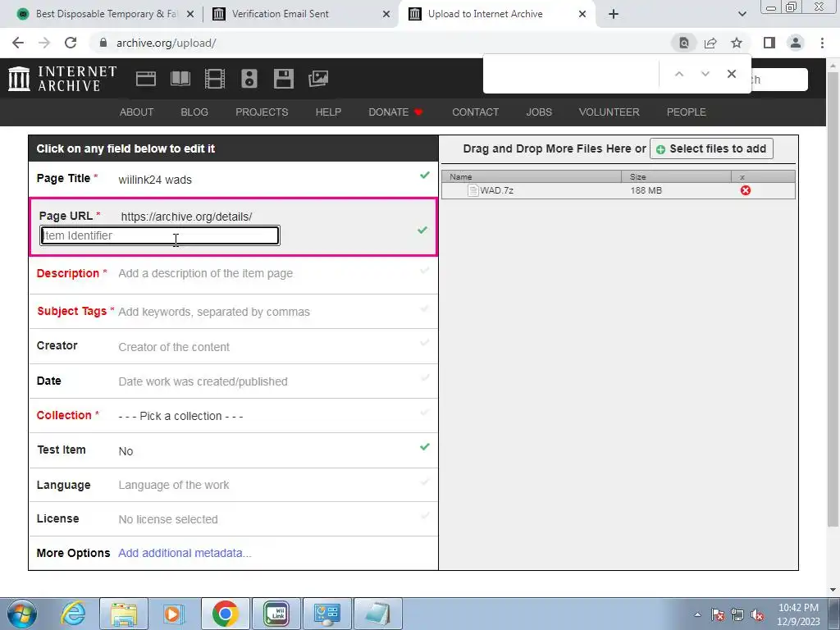
Task: Jump to previous find result arrow
Action: (x=678, y=74)
